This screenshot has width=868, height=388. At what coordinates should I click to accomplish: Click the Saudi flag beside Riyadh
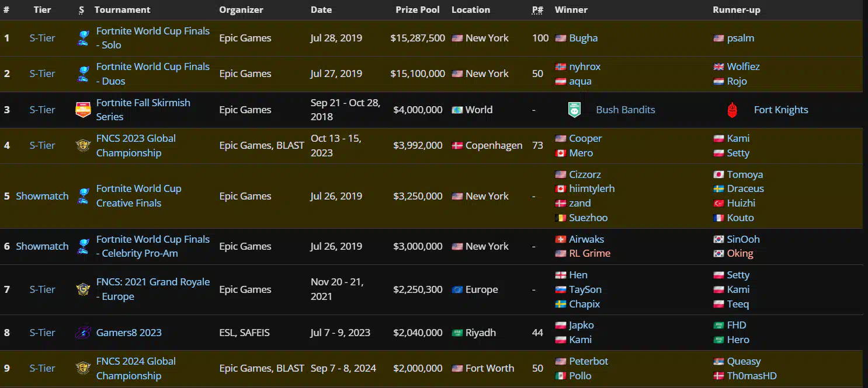coord(457,333)
